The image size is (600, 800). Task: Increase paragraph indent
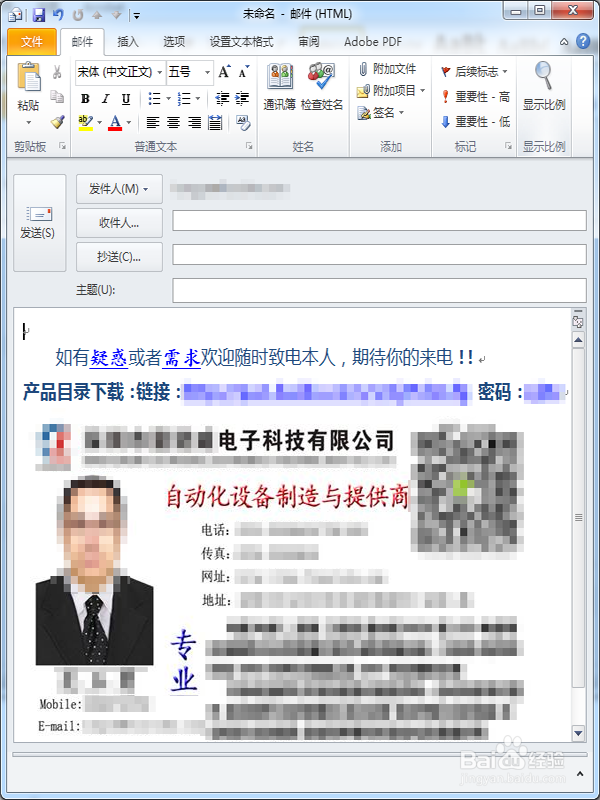point(242,98)
